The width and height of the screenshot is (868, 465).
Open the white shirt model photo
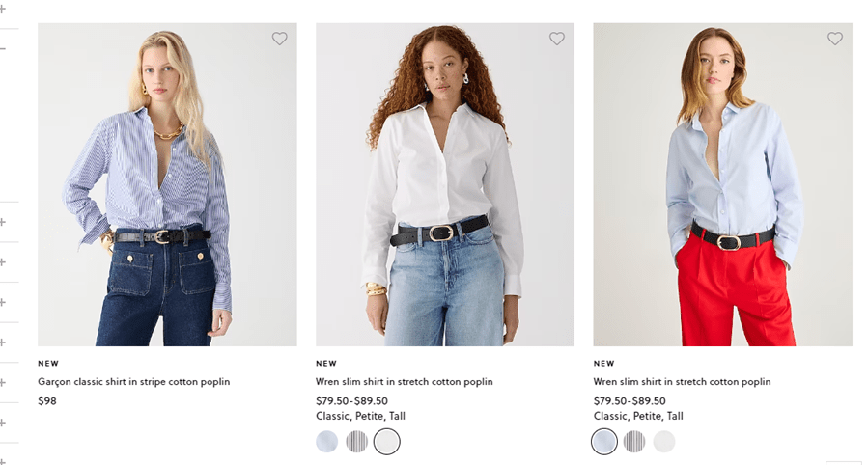point(444,184)
